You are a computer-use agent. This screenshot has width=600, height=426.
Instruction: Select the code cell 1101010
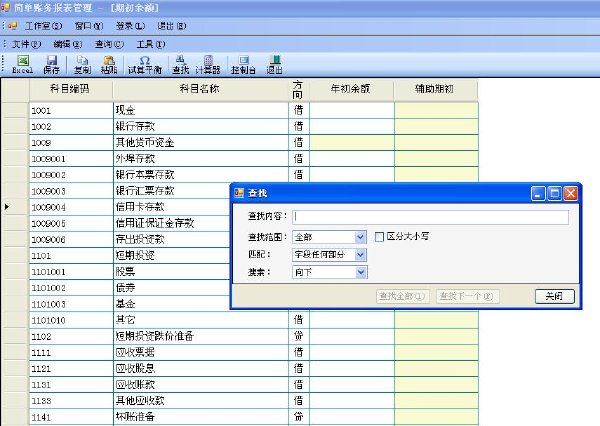pos(71,320)
